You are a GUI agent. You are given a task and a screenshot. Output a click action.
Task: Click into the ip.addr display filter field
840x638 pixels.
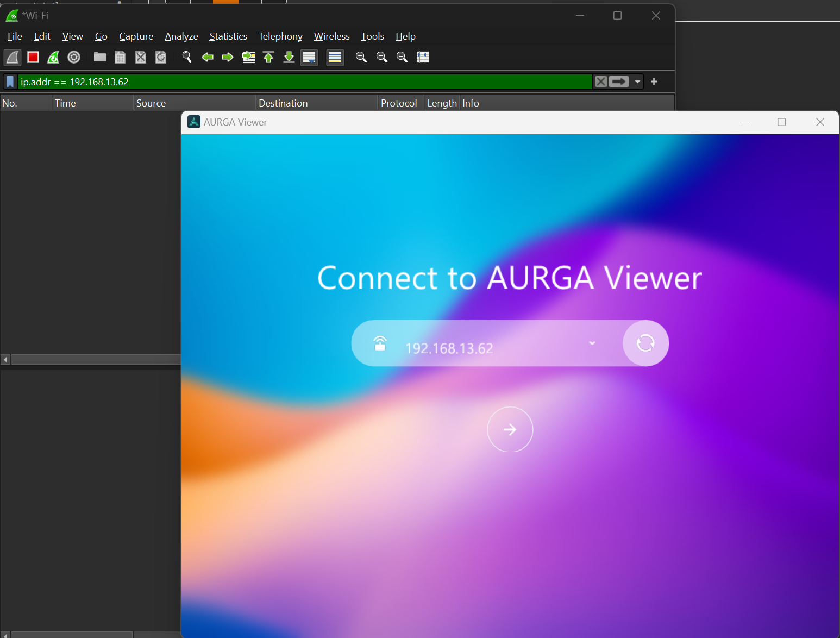(x=304, y=82)
